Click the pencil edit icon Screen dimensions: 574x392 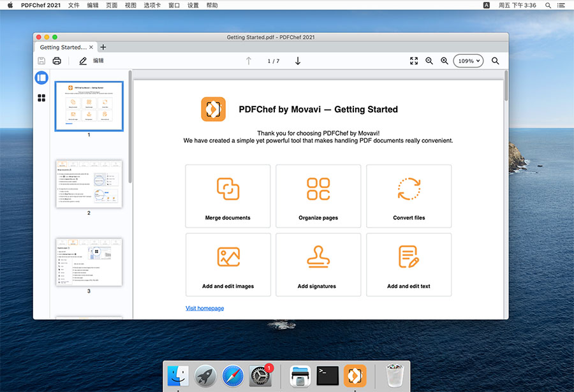[83, 61]
